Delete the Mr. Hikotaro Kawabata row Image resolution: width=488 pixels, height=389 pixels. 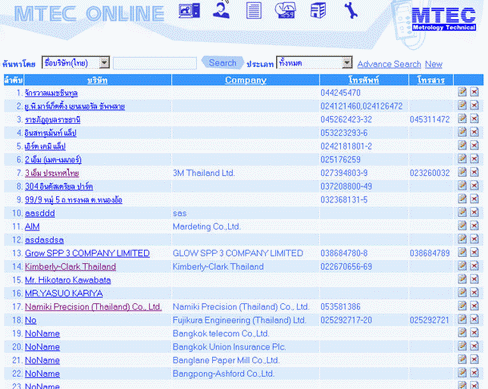(474, 279)
